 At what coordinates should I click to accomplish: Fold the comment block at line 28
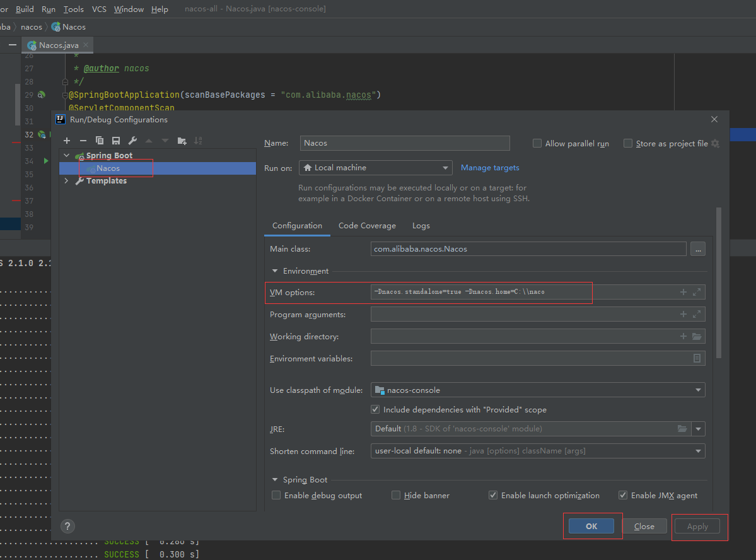[65, 82]
